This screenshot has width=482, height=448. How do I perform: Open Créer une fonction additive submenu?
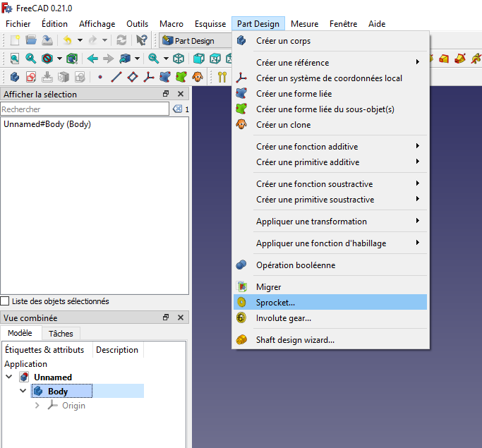330,147
